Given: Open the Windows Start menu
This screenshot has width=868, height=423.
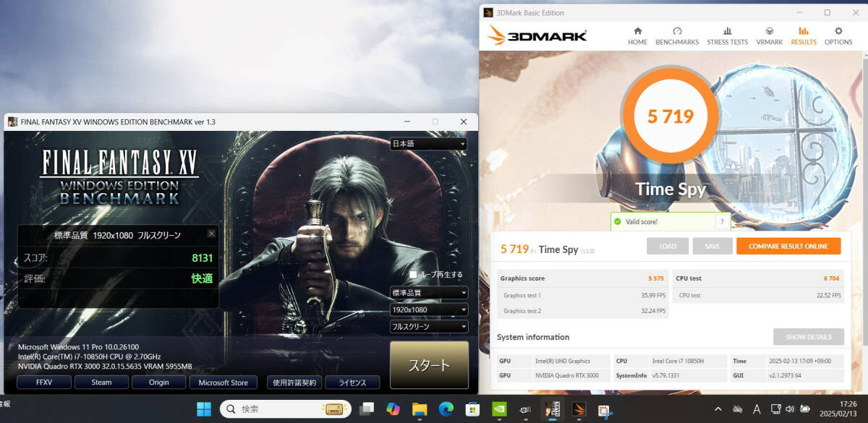Looking at the screenshot, I should [204, 409].
